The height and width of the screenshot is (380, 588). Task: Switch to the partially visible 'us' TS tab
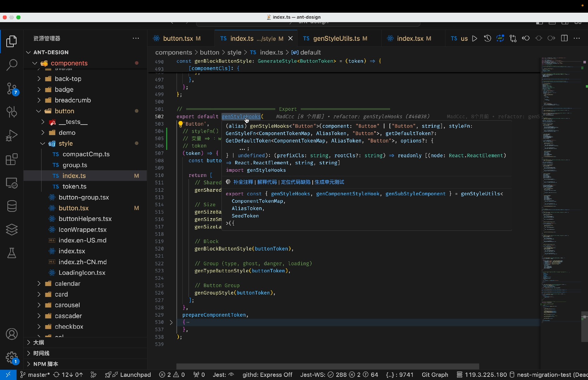coord(459,38)
